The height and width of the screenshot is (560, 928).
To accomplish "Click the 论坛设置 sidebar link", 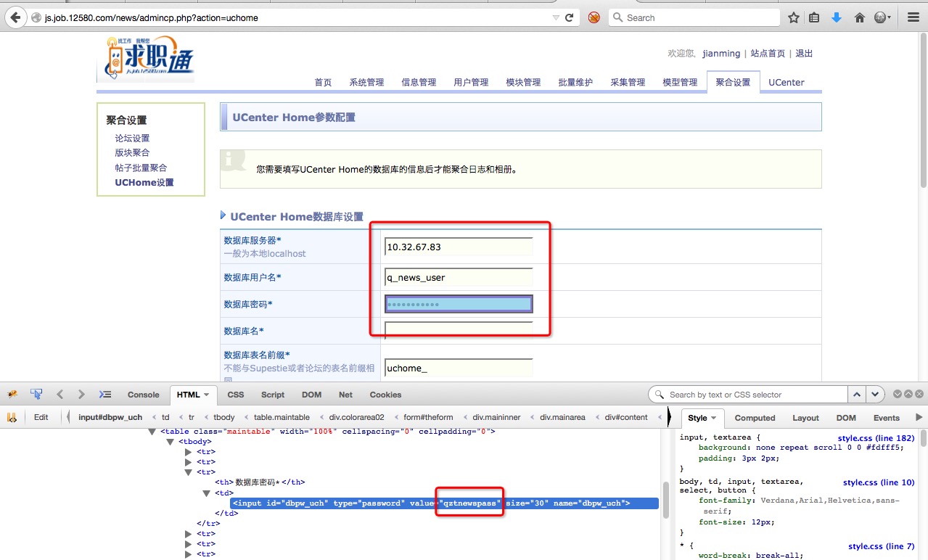I will (x=132, y=138).
